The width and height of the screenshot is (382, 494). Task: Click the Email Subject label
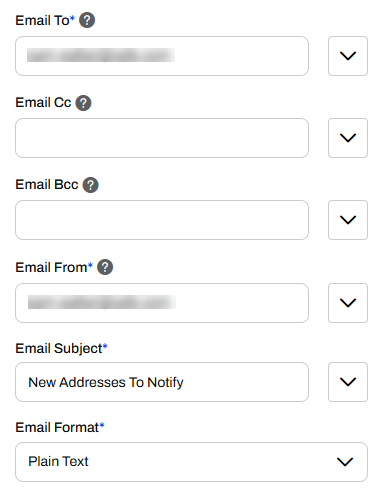tap(61, 349)
